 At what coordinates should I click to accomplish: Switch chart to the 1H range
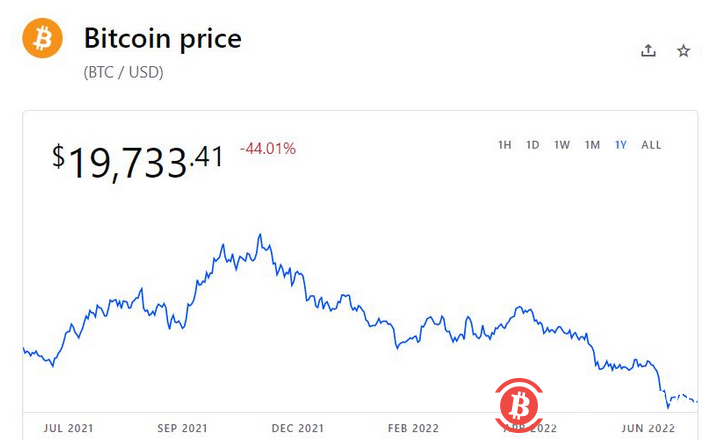(505, 145)
